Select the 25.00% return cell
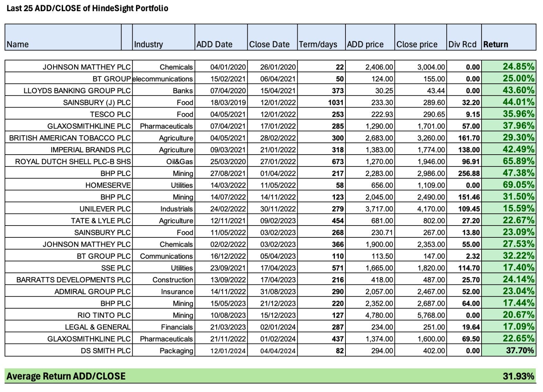This screenshot has height=392, width=543. point(509,79)
